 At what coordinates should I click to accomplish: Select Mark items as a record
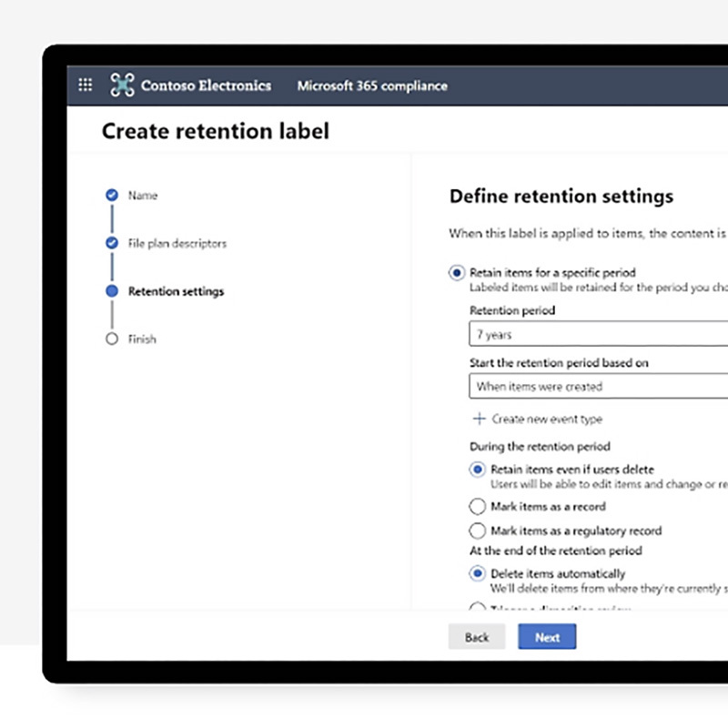pos(477,507)
